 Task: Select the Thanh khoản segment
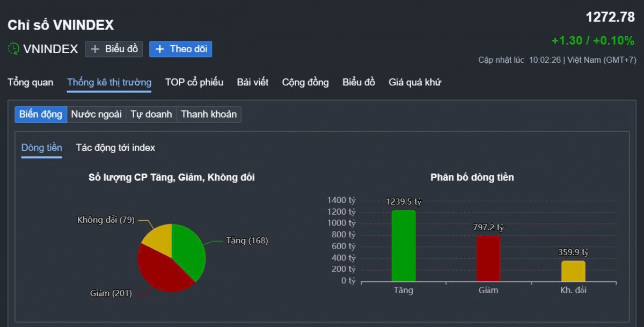coord(209,114)
